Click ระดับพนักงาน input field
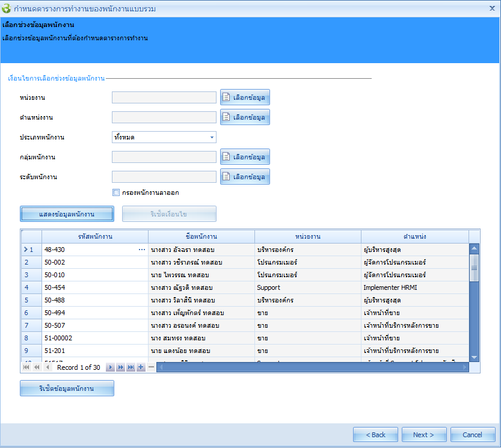Image resolution: width=501 pixels, height=448 pixels. pos(164,177)
